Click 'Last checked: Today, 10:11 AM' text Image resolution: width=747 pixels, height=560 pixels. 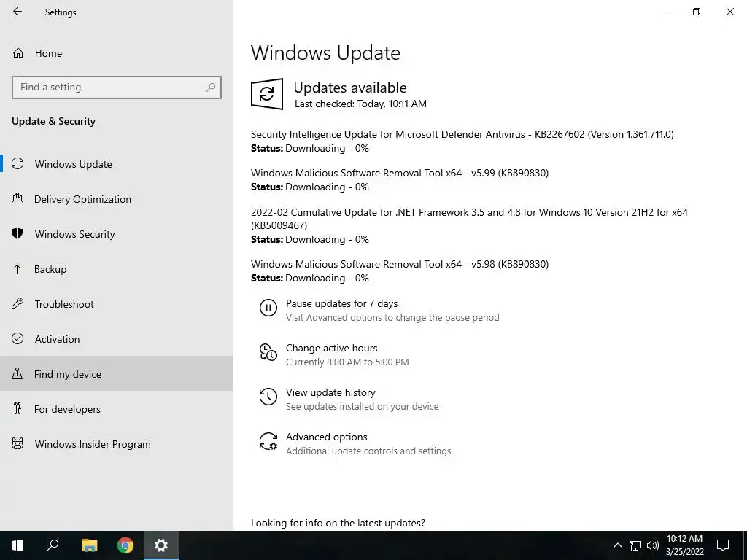click(360, 104)
